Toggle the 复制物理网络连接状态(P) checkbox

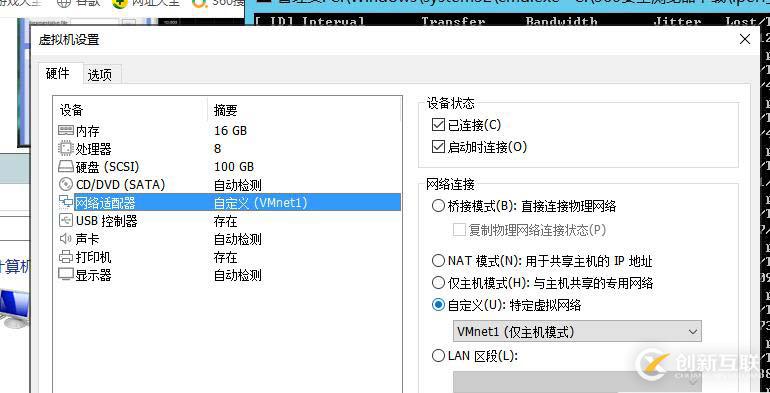[459, 229]
